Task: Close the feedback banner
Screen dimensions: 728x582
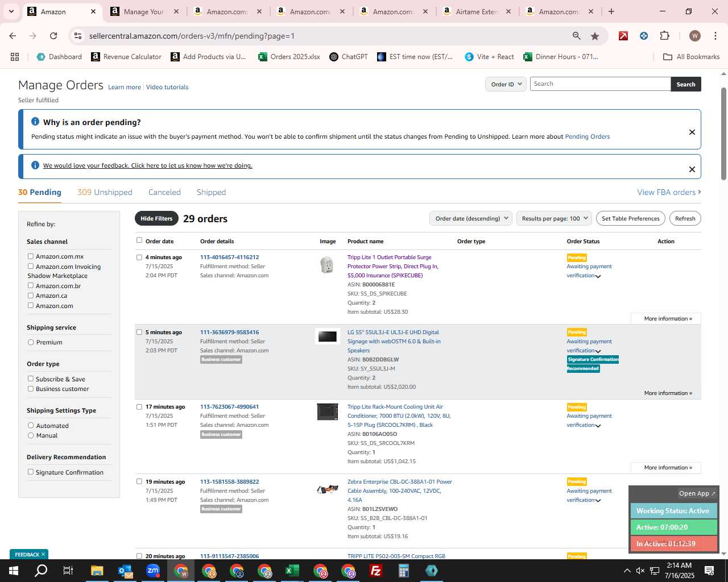Action: (x=692, y=169)
